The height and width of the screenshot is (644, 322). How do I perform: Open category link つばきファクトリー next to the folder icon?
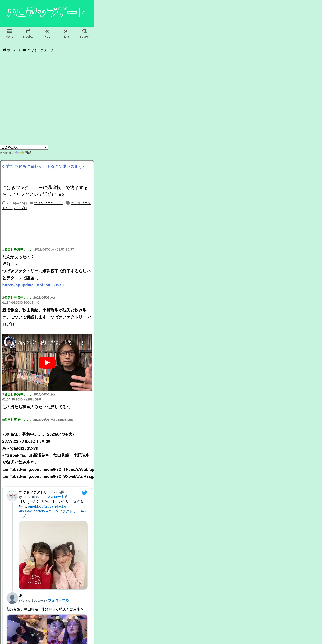point(49,203)
